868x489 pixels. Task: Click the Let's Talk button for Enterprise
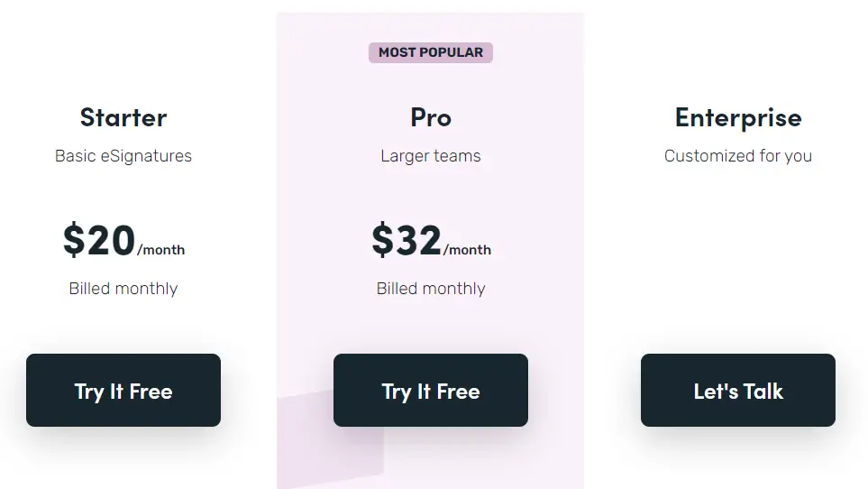738,391
